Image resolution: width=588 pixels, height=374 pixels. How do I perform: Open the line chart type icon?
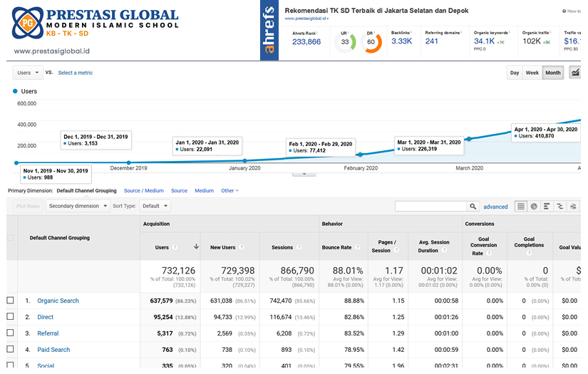(575, 73)
